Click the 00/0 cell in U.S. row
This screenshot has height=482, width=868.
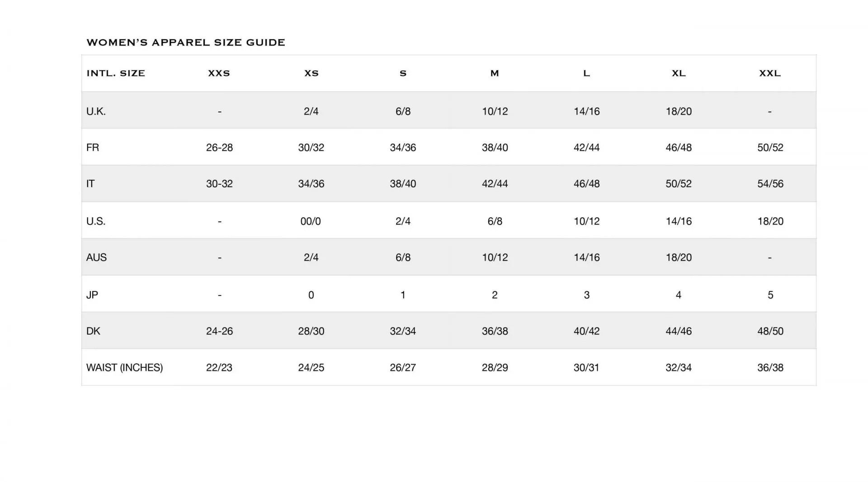click(311, 221)
